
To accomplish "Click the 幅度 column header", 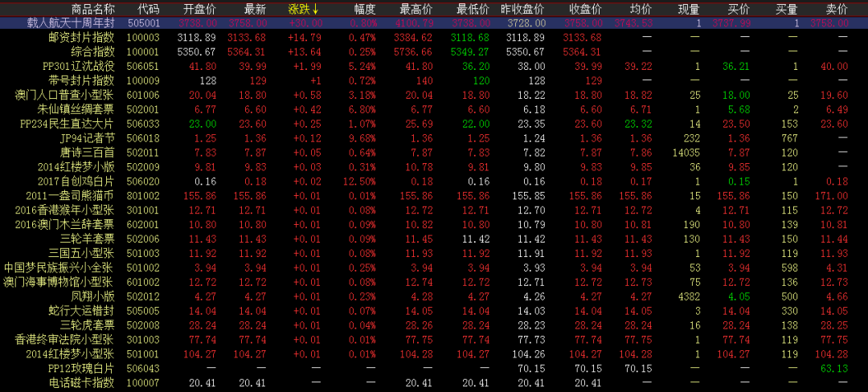I will click(x=366, y=10).
